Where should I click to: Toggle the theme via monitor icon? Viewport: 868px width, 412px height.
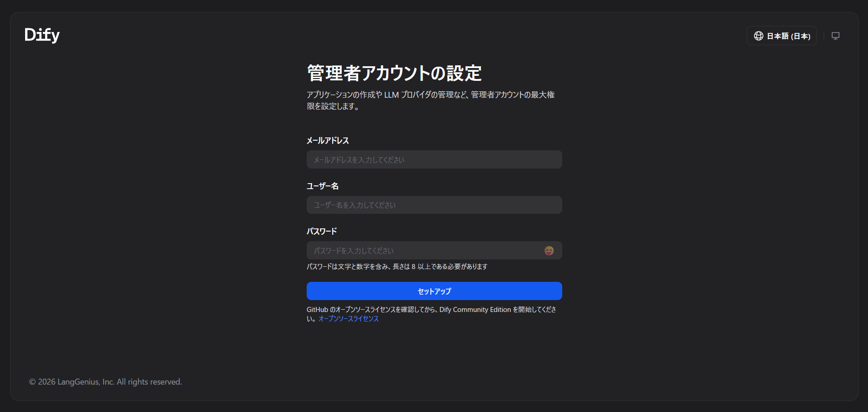pyautogui.click(x=835, y=36)
